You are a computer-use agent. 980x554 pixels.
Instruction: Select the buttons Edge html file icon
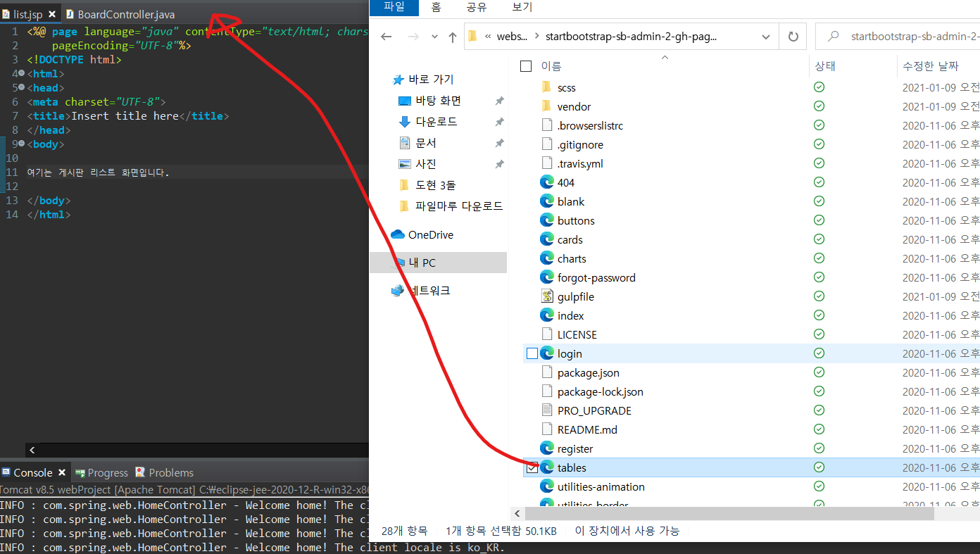click(x=547, y=220)
